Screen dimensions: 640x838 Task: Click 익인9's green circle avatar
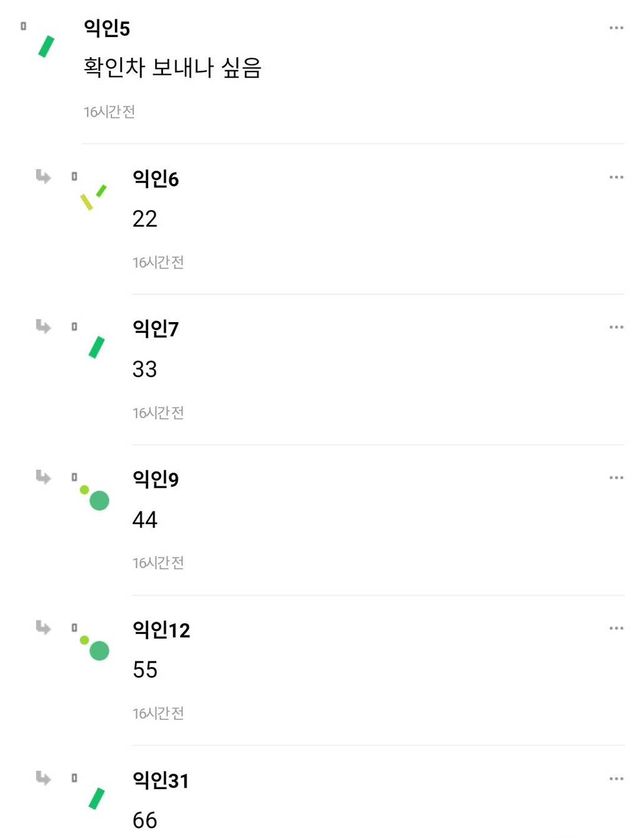click(x=95, y=497)
